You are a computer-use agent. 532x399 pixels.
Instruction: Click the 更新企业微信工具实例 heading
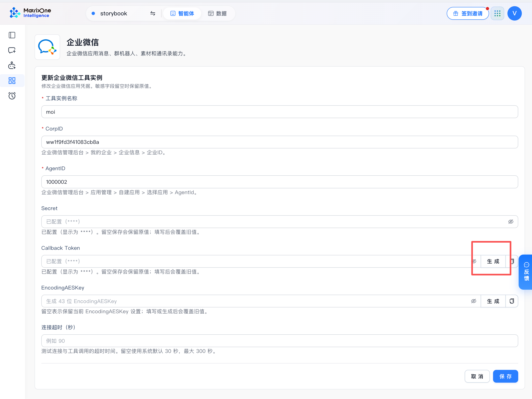tap(72, 78)
